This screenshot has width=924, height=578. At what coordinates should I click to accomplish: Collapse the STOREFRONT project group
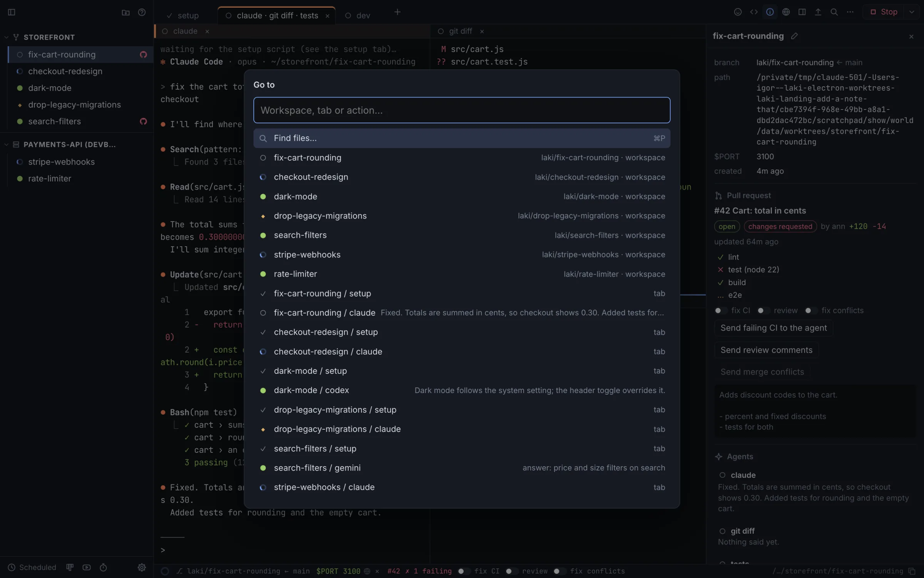tap(6, 37)
